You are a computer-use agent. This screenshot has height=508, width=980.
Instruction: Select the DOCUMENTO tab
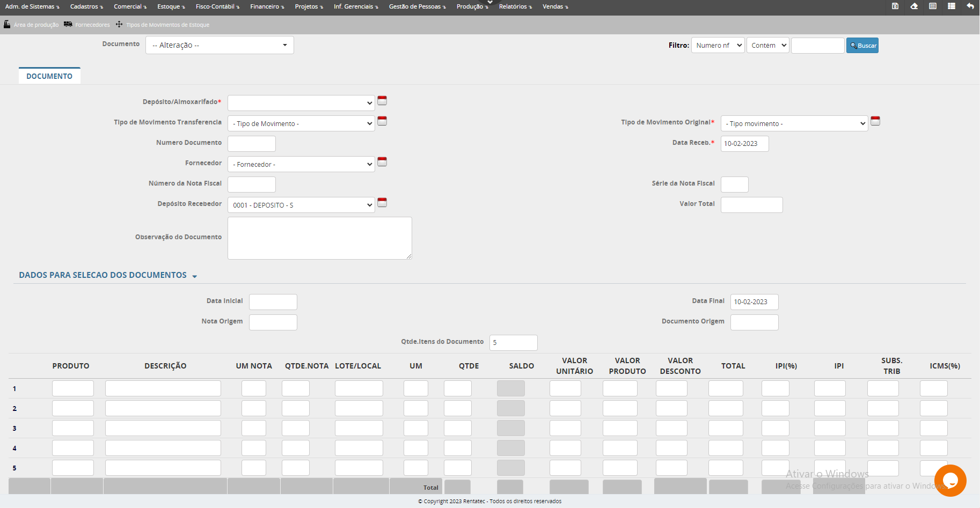pyautogui.click(x=49, y=76)
